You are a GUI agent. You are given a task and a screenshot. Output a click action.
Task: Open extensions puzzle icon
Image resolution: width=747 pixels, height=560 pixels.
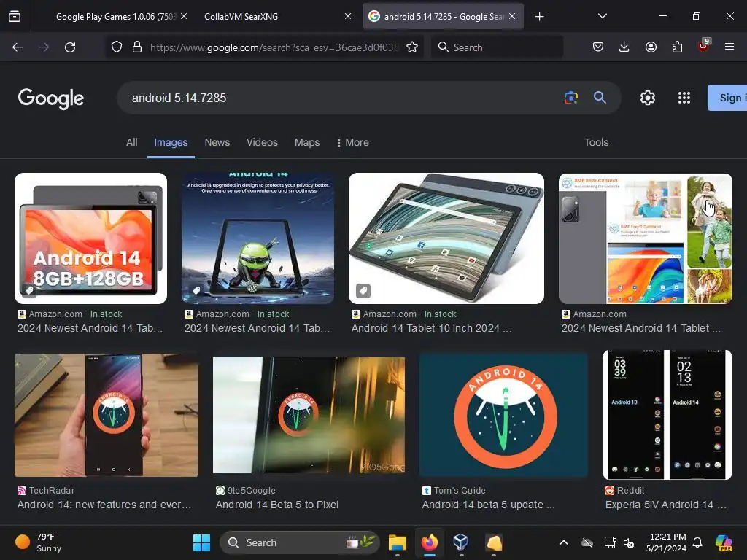pyautogui.click(x=677, y=47)
